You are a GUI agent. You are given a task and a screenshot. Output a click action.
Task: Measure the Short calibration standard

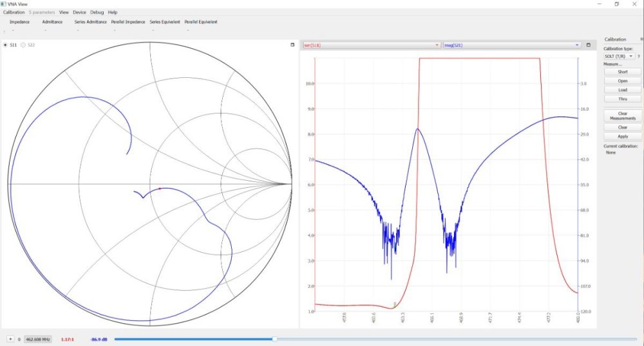point(622,72)
